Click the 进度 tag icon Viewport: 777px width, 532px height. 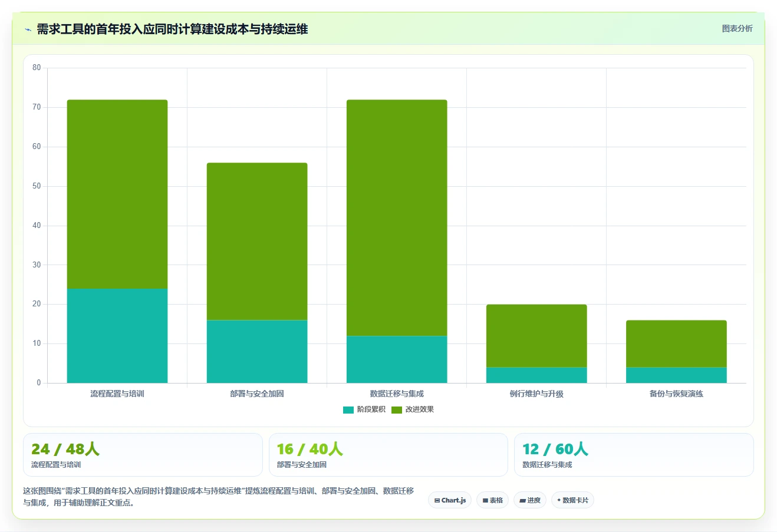pyautogui.click(x=522, y=500)
